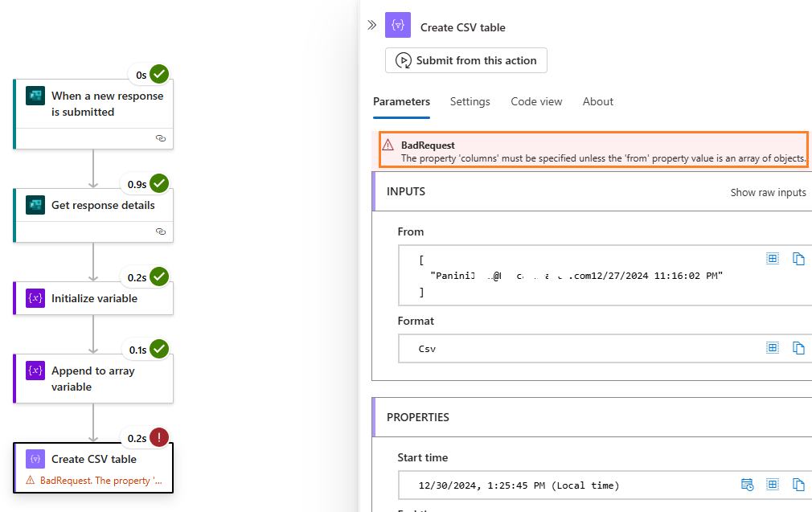Open the About tab
Image resolution: width=812 pixels, height=512 pixels.
pos(597,101)
